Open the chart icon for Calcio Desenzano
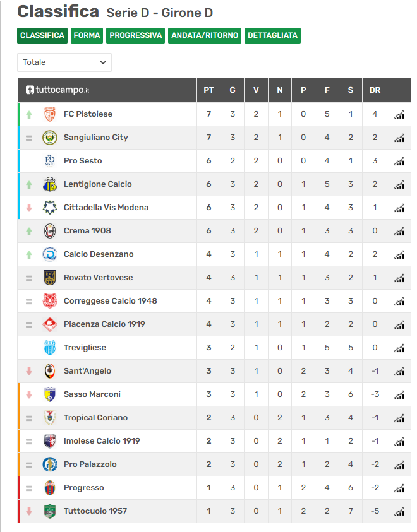This screenshot has height=532, width=417. pyautogui.click(x=399, y=255)
